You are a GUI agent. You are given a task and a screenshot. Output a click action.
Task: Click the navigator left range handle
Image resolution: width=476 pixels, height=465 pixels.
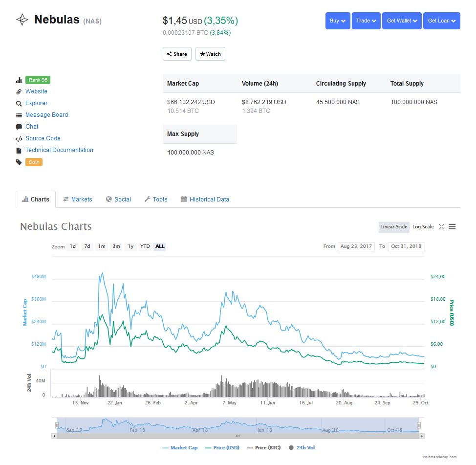click(x=57, y=425)
